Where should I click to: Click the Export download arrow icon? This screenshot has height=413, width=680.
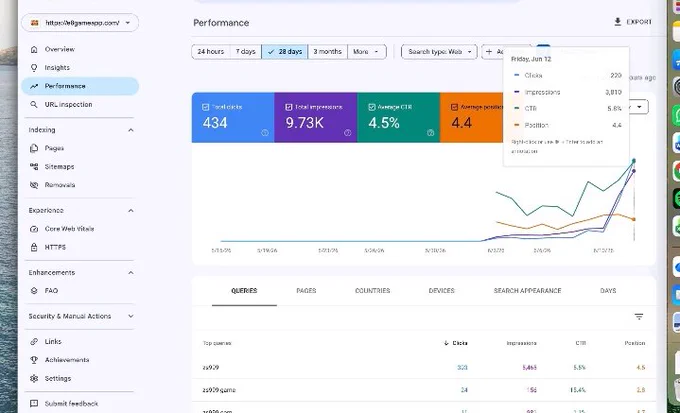618,22
